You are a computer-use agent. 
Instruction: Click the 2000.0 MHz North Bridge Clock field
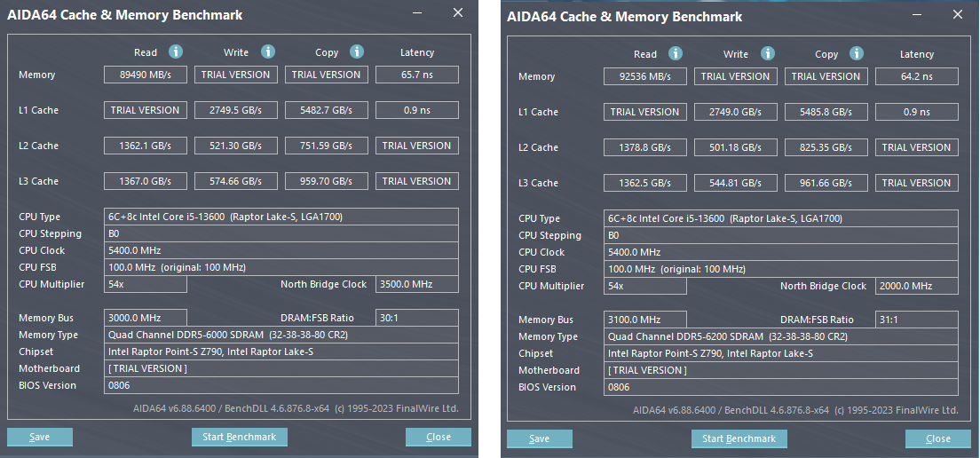point(917,286)
